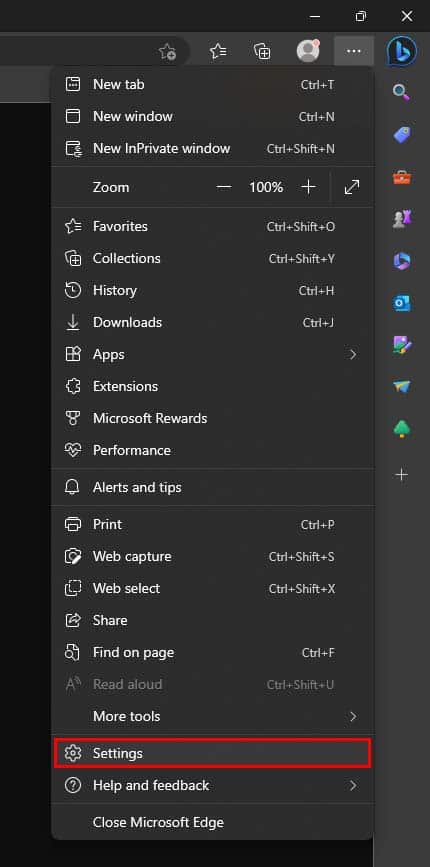Open the sidebar Search icon
This screenshot has width=430, height=867.
[x=402, y=92]
